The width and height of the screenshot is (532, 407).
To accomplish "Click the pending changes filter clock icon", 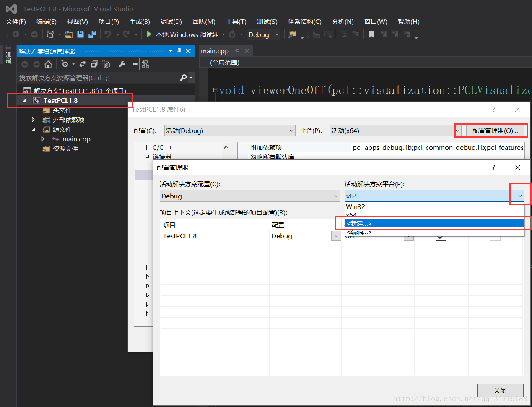I will coord(65,64).
